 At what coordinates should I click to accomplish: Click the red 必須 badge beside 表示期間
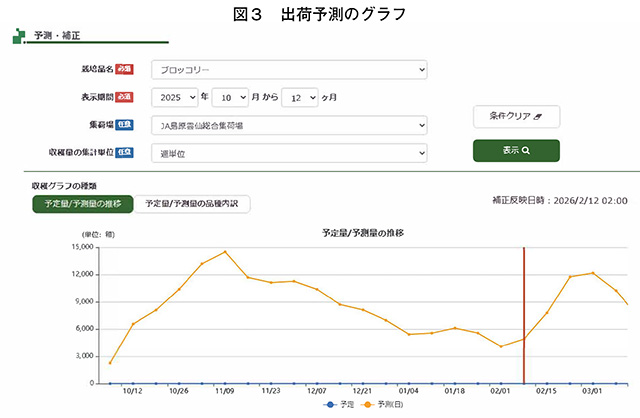click(x=124, y=97)
